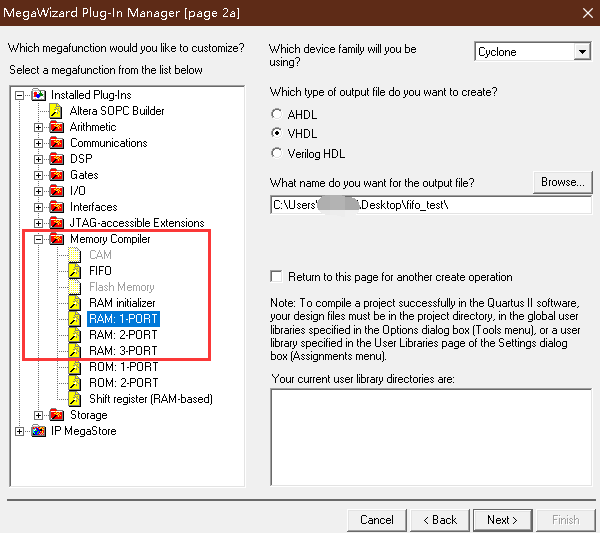The image size is (600, 533).
Task: Click the Shift register wizard icon
Action: tap(75, 399)
